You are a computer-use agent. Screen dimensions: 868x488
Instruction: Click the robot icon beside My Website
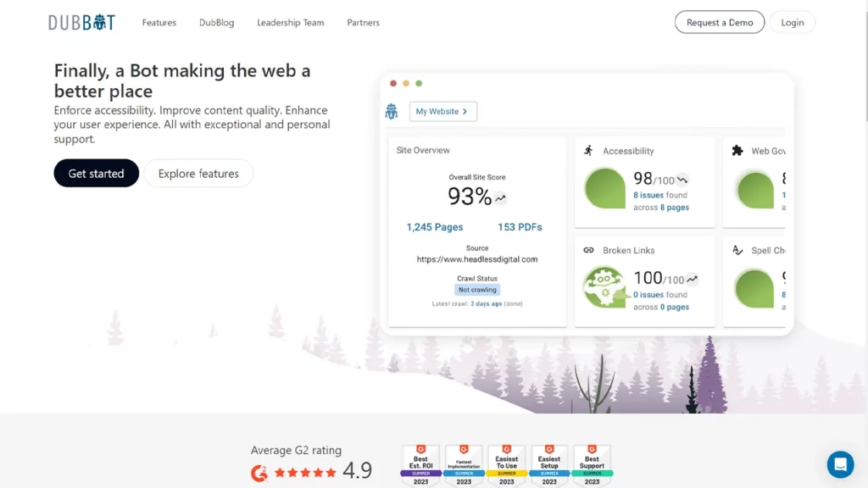point(392,112)
